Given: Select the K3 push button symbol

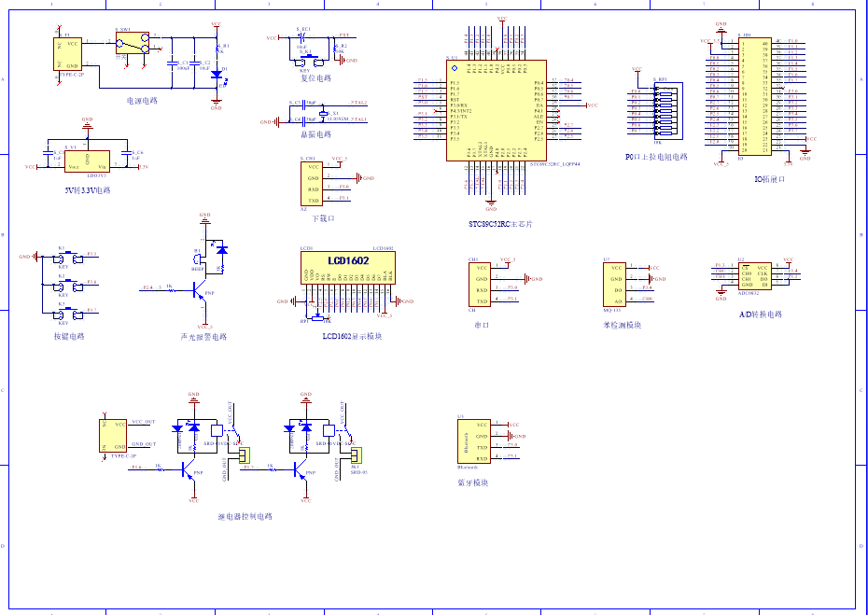Looking at the screenshot, I should pos(68,314).
